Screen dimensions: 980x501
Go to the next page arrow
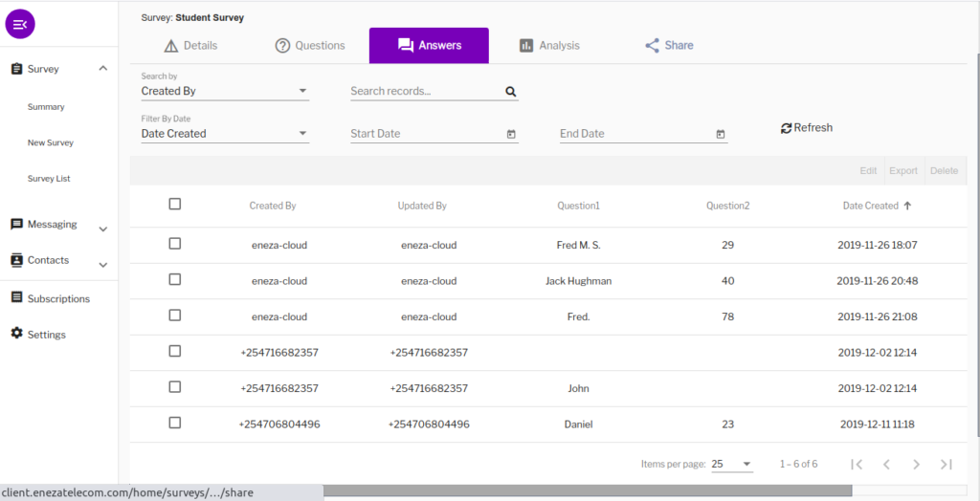pos(916,464)
